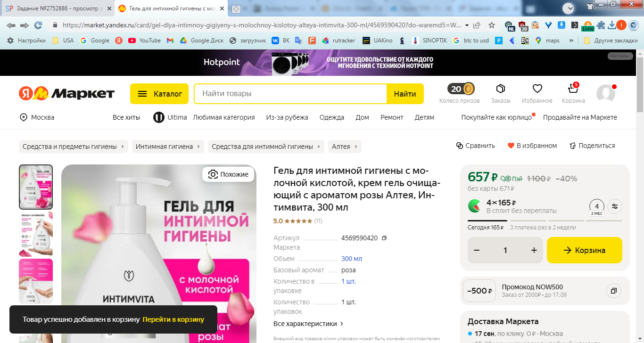
Task: Open Любимая категория menu item
Action: 224,117
